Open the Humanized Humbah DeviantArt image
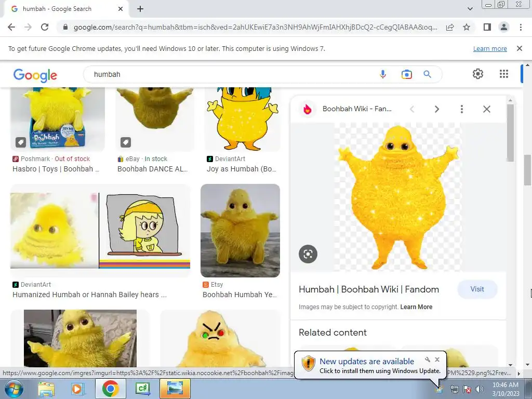This screenshot has width=532, height=399. click(x=100, y=231)
